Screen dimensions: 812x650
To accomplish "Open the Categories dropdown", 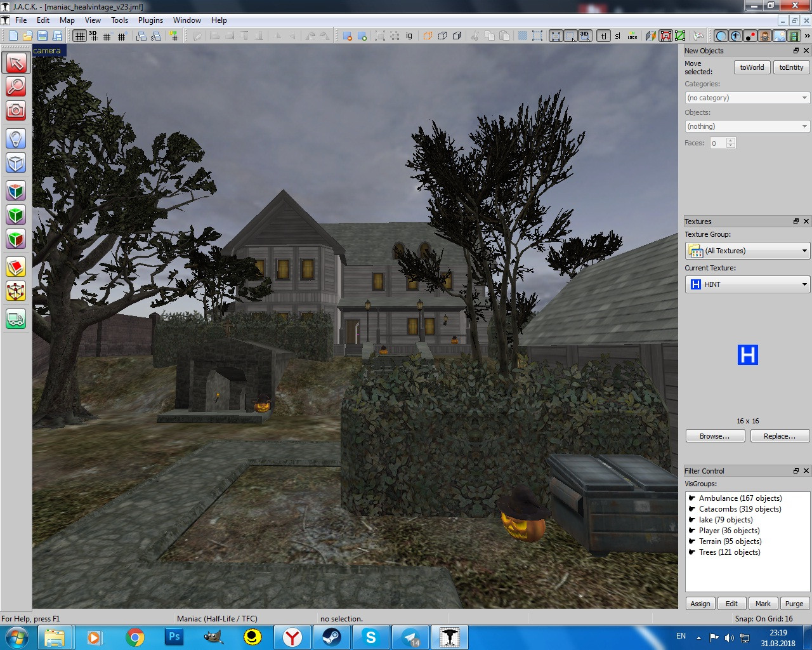I will 747,98.
